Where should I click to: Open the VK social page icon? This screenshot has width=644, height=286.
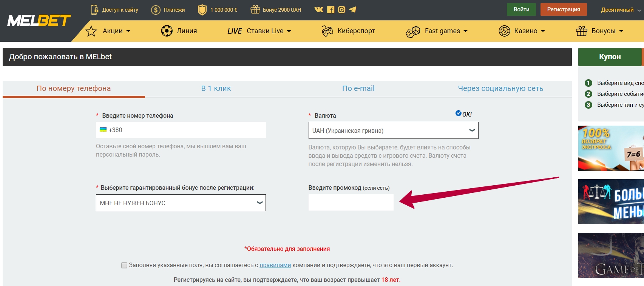(319, 9)
